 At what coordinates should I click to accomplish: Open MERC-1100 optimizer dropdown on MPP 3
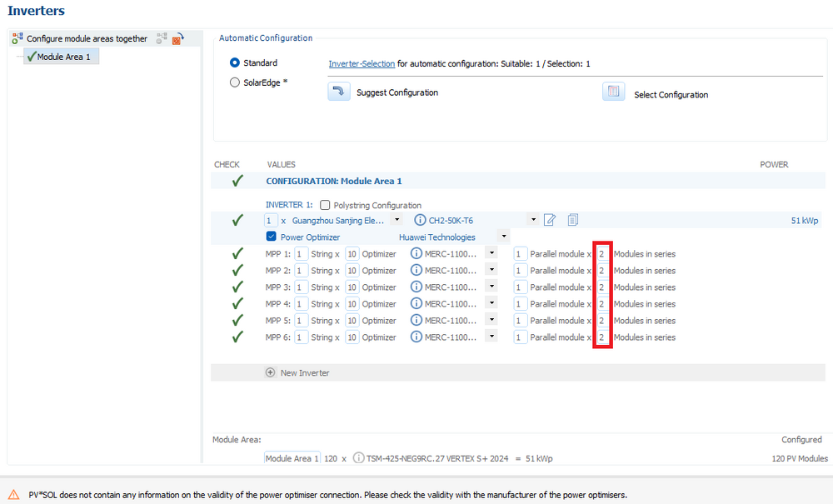pos(492,287)
